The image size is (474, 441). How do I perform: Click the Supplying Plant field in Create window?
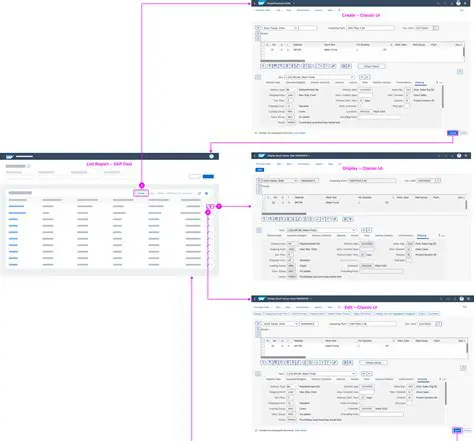pyautogui.click(x=370, y=28)
